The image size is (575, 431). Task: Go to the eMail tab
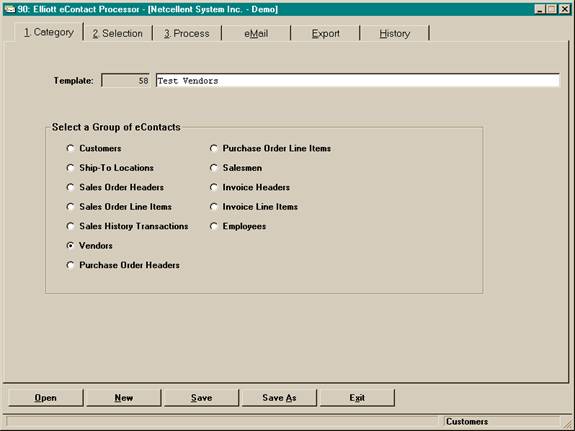[256, 33]
